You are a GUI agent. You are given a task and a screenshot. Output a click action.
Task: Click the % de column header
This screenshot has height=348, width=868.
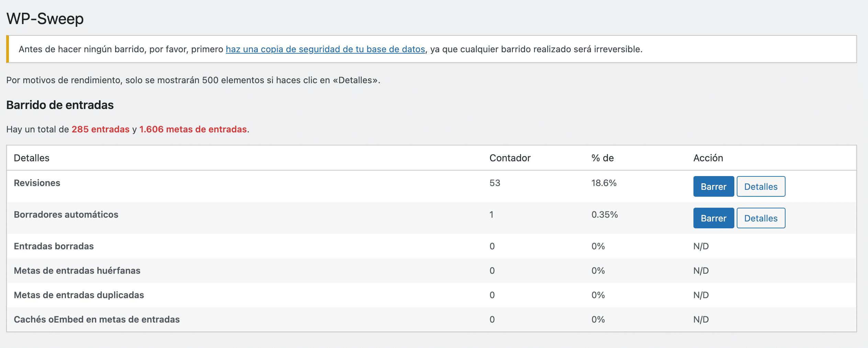(602, 158)
